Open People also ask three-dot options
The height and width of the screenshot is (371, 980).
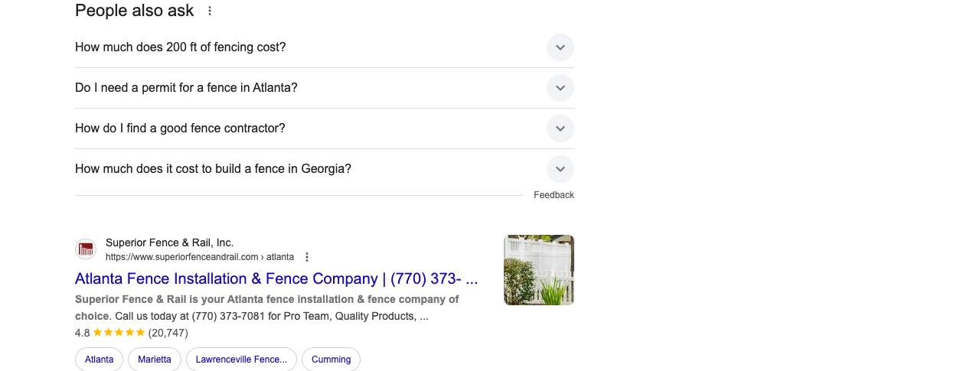pyautogui.click(x=210, y=11)
